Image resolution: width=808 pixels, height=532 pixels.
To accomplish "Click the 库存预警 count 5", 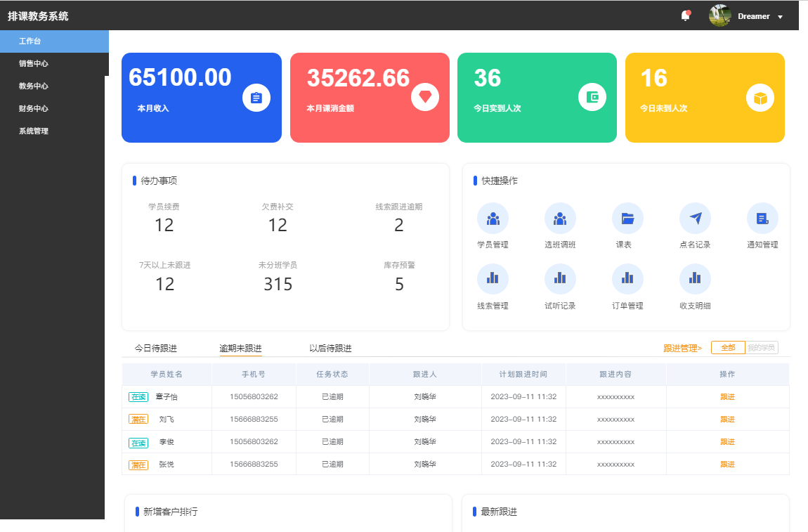I will (x=399, y=284).
